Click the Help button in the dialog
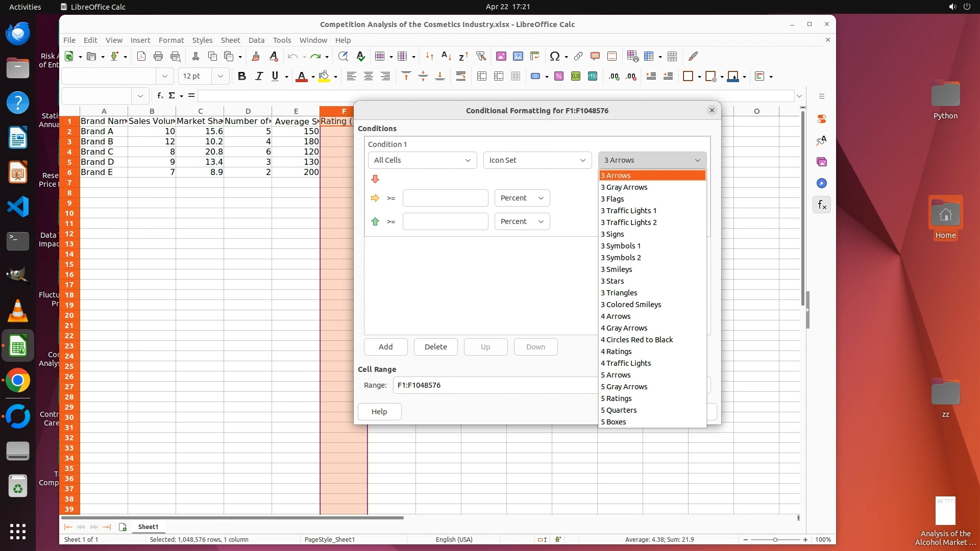Image resolution: width=980 pixels, height=551 pixels. (379, 412)
